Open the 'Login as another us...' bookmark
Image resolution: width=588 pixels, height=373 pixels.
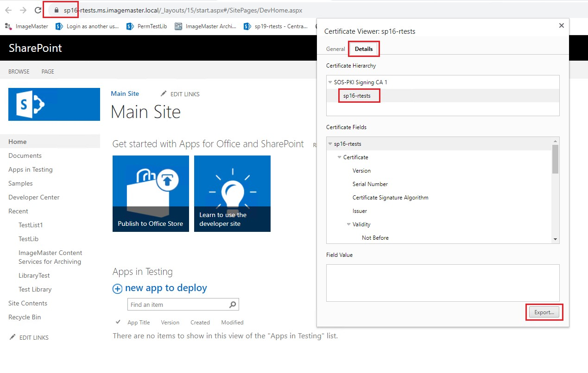(x=87, y=26)
